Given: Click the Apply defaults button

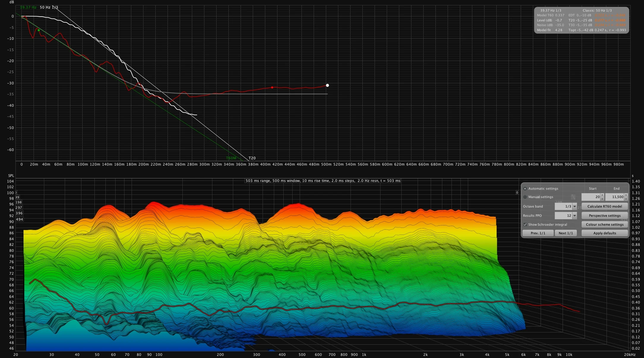Looking at the screenshot, I should click(604, 233).
